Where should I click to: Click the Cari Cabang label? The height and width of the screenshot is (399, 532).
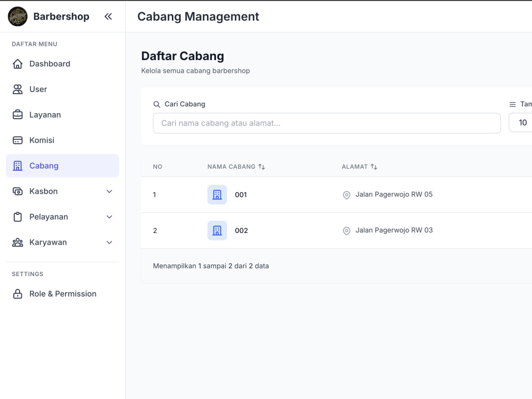(x=185, y=104)
